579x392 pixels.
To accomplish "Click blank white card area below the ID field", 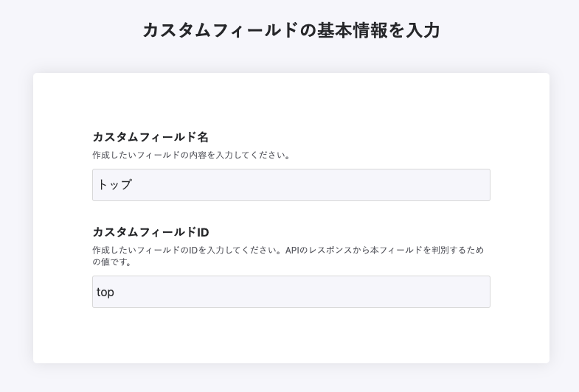I will point(291,335).
